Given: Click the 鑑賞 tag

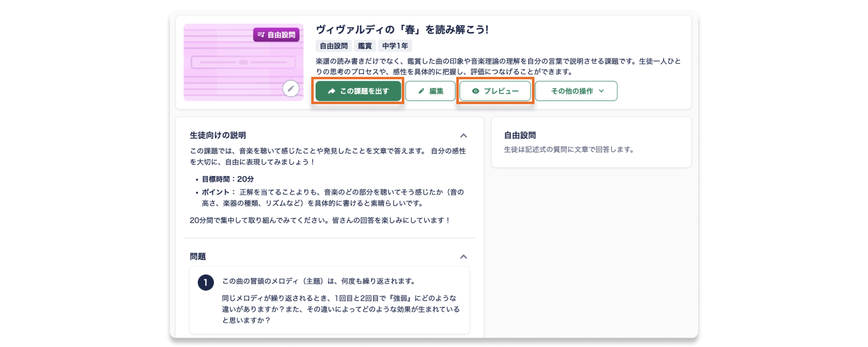Looking at the screenshot, I should 365,46.
